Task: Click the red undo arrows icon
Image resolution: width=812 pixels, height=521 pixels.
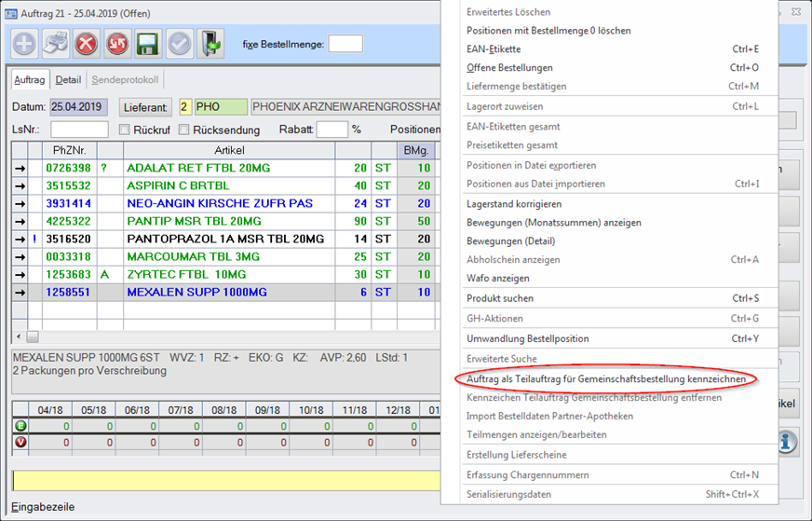Action: [116, 44]
